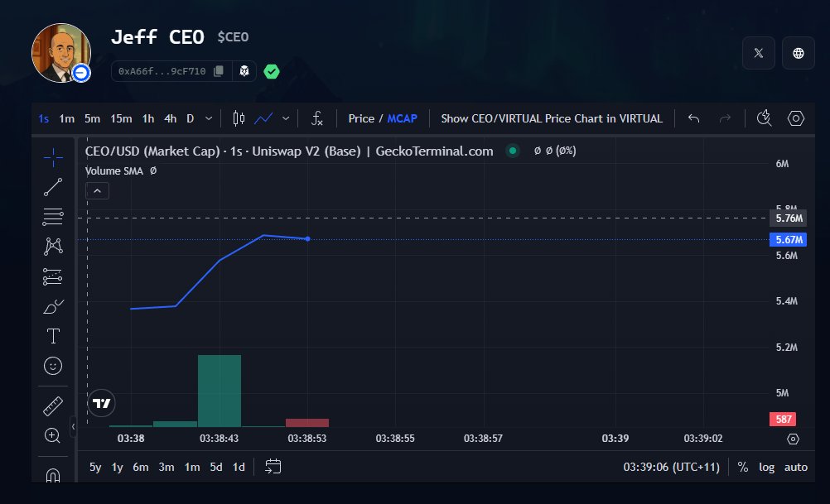Set range to 5d

coord(216,467)
